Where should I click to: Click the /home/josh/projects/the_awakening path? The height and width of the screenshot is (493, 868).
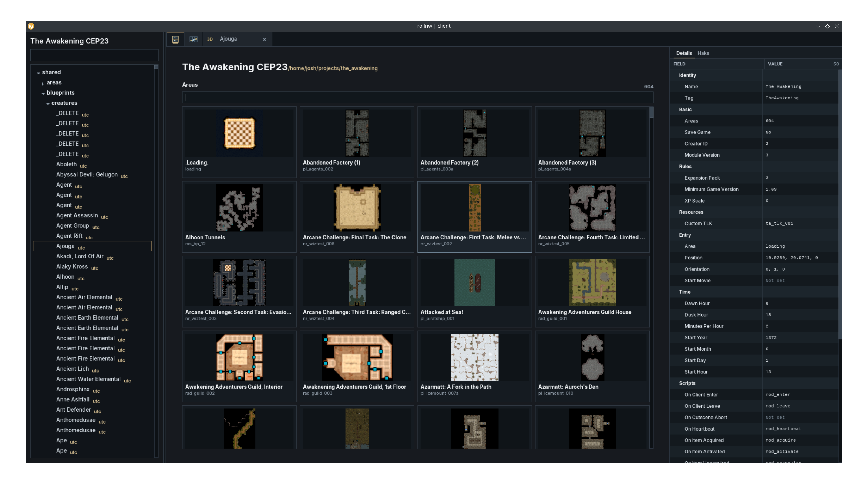point(333,68)
